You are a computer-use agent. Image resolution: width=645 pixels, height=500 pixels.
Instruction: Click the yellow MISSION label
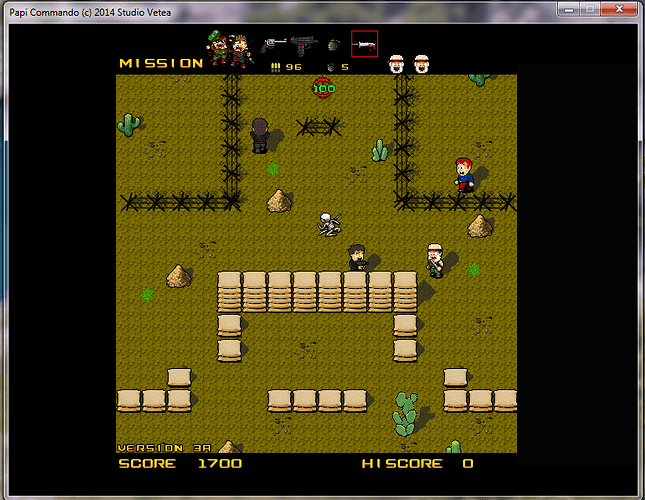(x=161, y=63)
